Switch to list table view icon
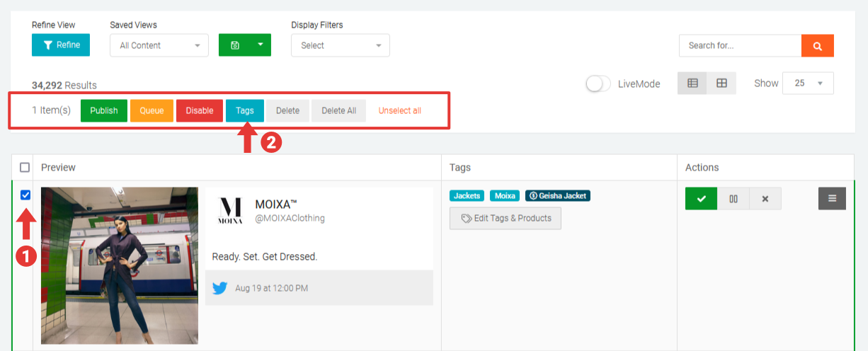The height and width of the screenshot is (351, 868). 692,84
